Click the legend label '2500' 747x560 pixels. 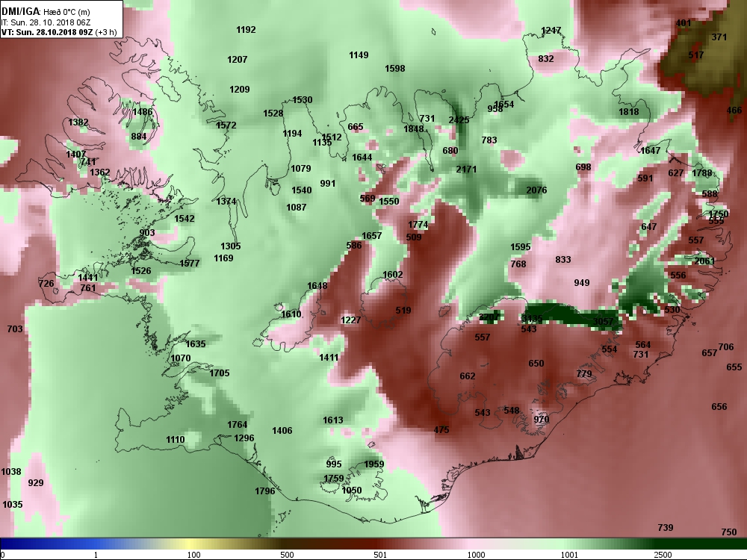662,555
